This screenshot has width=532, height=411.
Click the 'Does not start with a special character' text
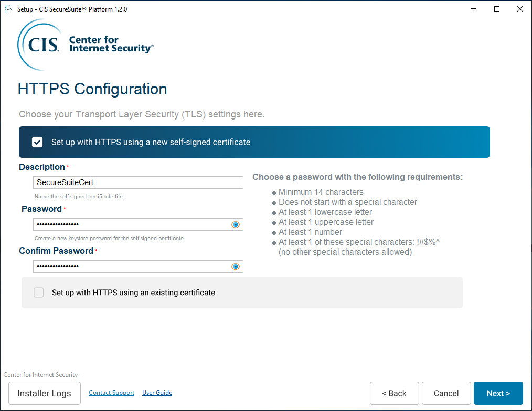coord(348,202)
